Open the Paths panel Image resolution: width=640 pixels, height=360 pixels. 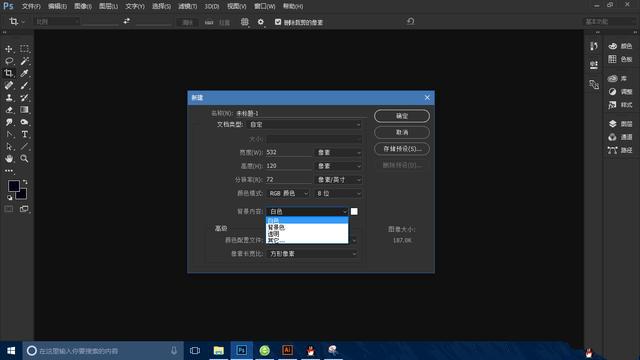620,150
